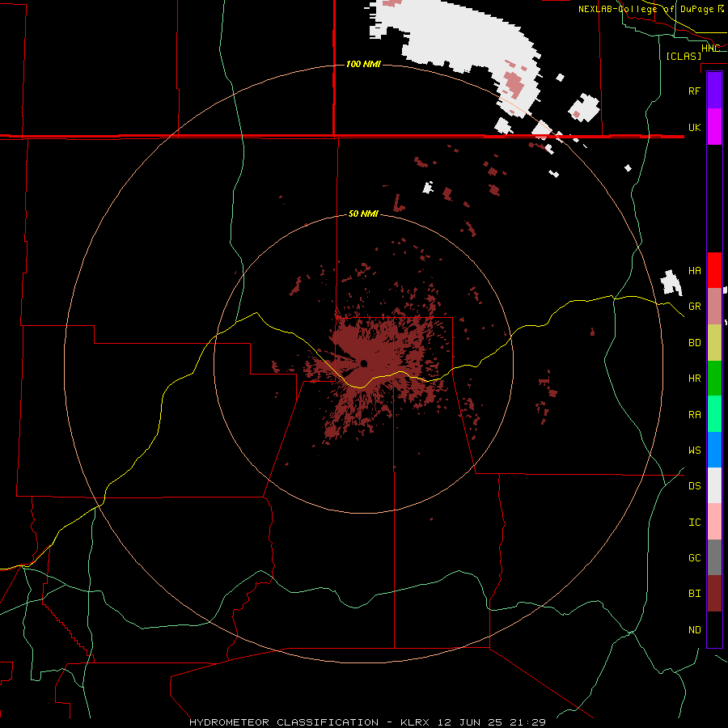Click the pink graupel patch inside white echo

[514, 83]
